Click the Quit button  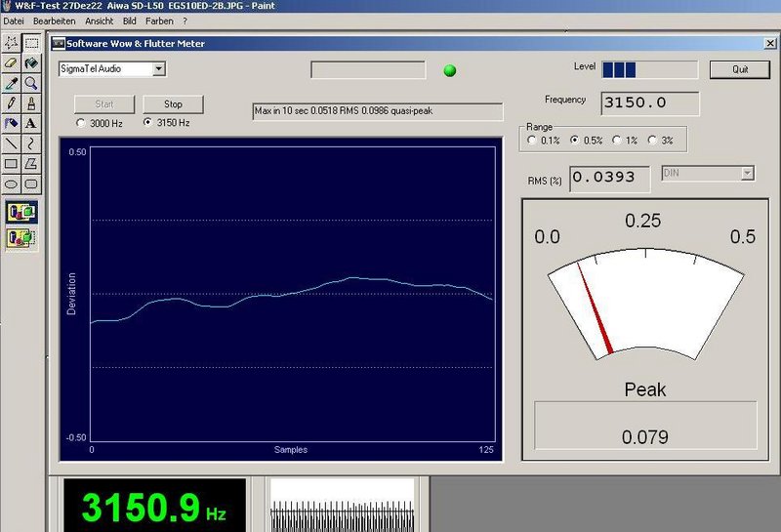(x=740, y=69)
